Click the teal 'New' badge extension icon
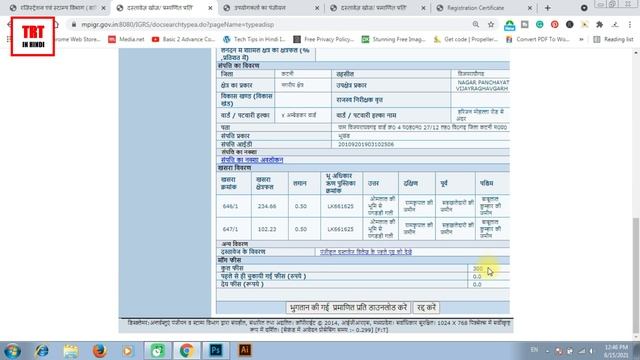 pos(509,25)
